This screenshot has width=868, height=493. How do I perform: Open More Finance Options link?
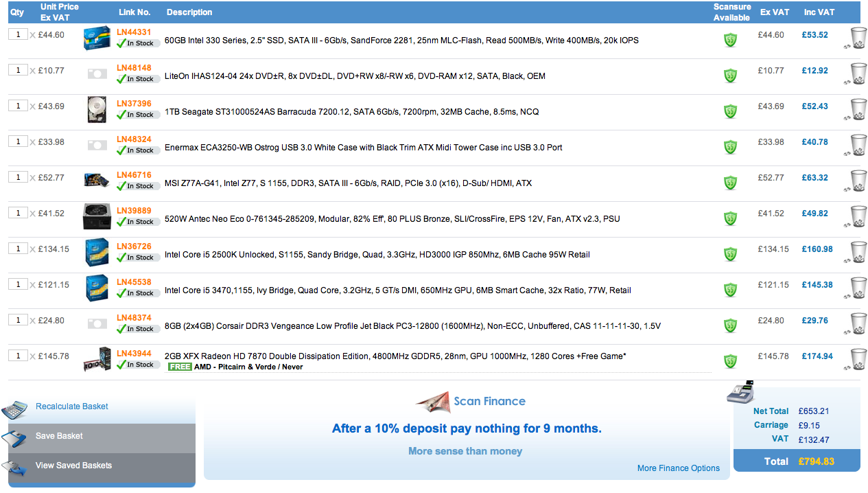679,468
